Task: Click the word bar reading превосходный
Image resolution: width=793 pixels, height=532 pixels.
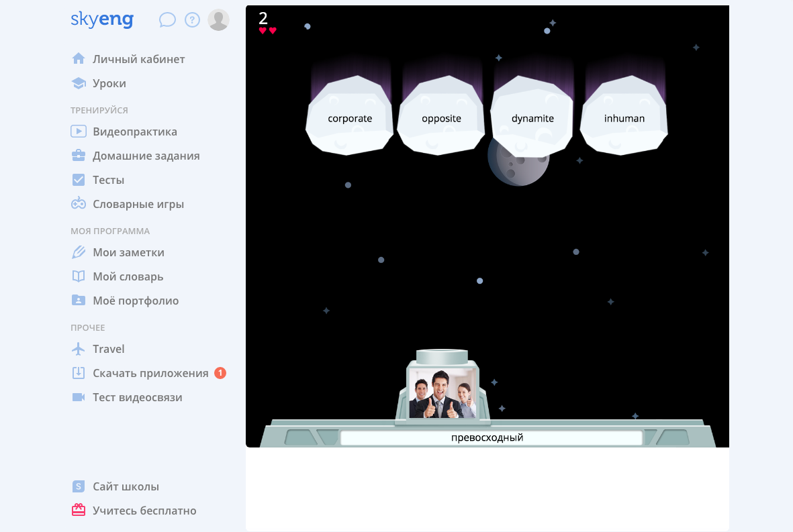Action: pos(491,437)
